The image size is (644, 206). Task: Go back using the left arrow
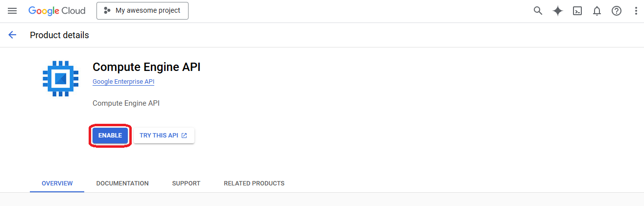(12, 35)
